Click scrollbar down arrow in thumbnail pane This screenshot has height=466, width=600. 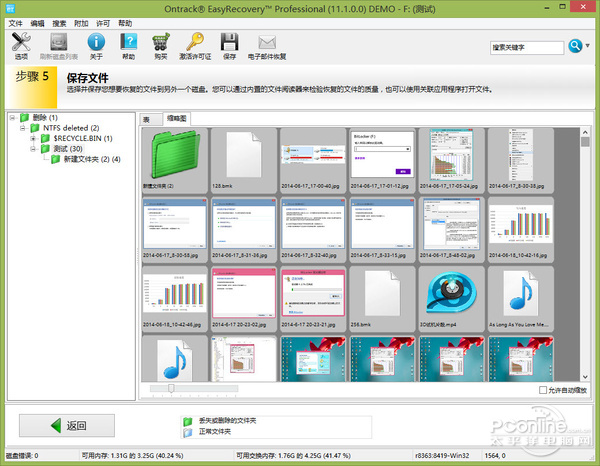[585, 377]
